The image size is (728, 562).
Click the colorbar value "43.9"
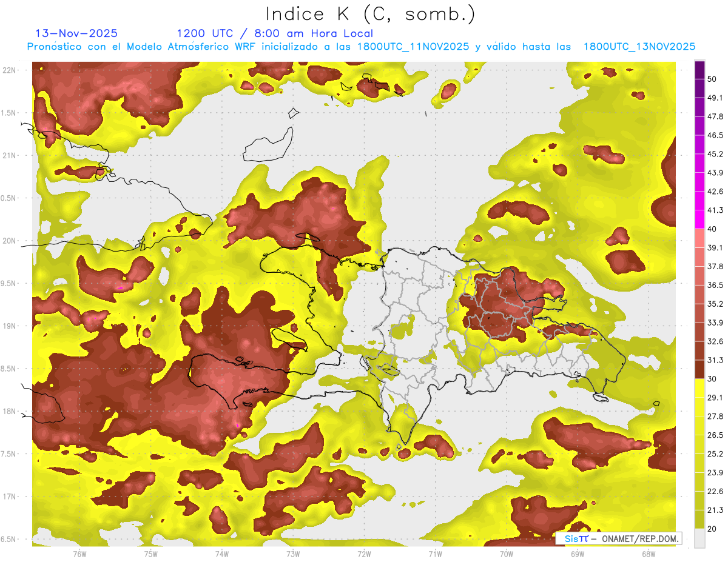[x=715, y=173]
